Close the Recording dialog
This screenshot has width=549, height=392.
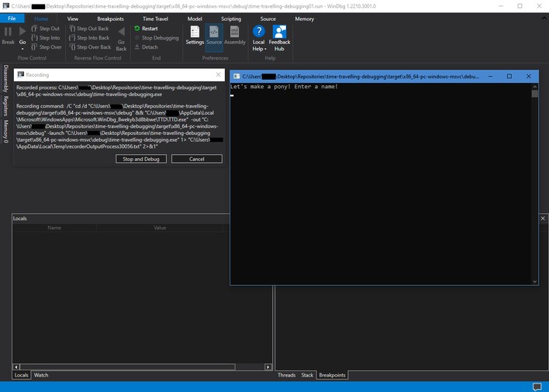pyautogui.click(x=218, y=74)
